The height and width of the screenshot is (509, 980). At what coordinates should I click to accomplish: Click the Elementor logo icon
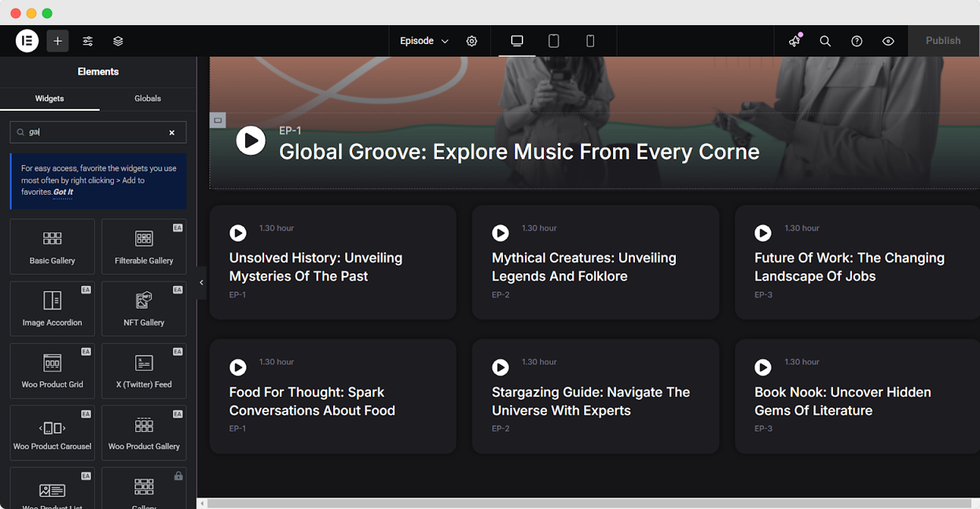[28, 41]
